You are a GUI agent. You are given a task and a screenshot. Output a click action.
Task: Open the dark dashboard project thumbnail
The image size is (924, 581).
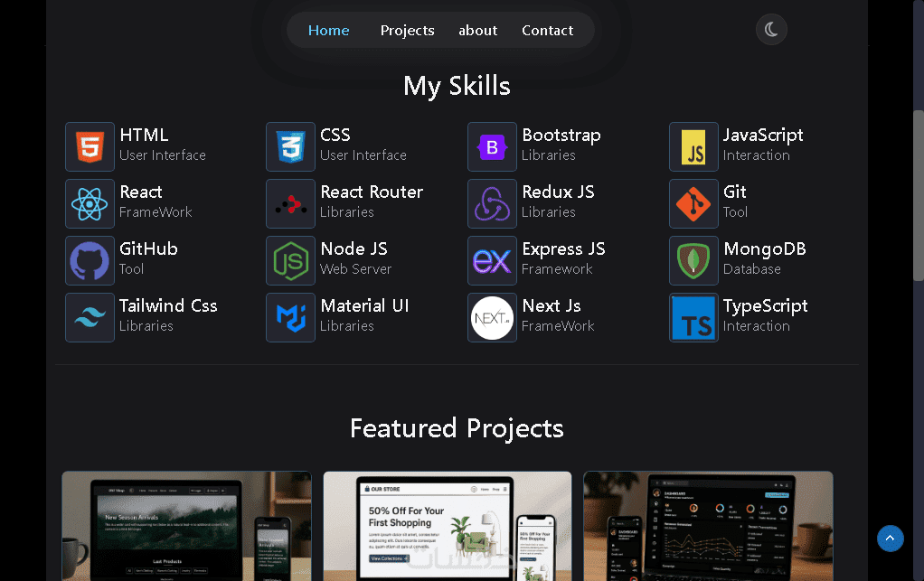(x=708, y=526)
